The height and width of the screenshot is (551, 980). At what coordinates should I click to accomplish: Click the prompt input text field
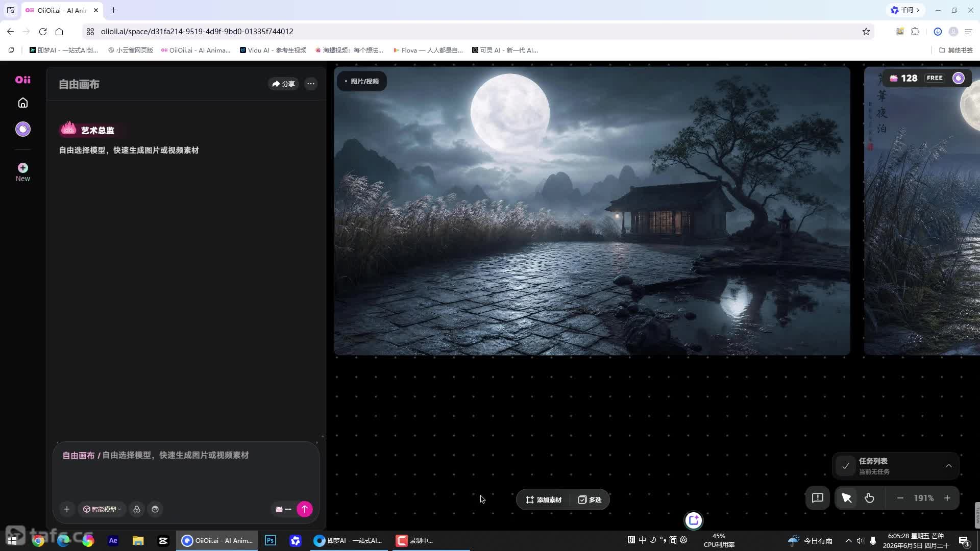186,469
